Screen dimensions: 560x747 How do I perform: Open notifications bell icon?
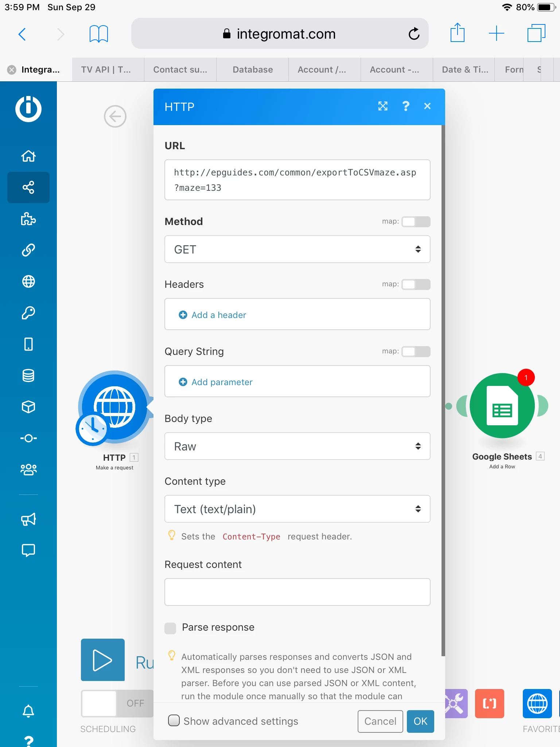point(28,711)
